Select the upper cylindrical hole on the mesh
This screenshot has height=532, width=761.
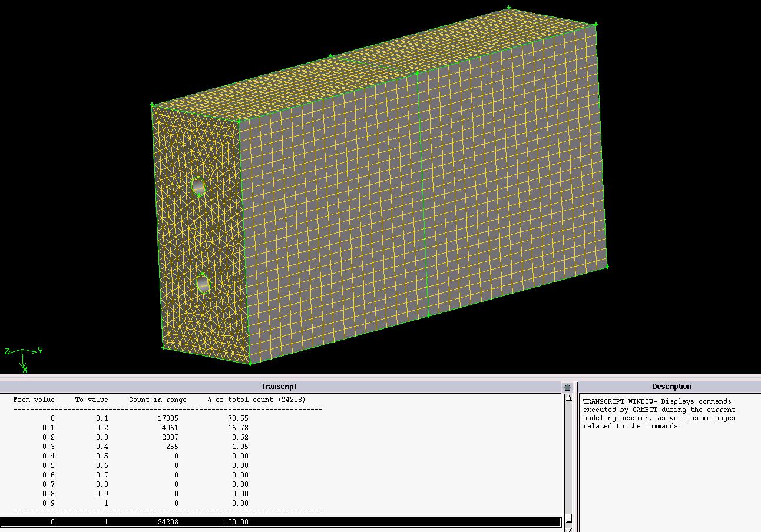pyautogui.click(x=198, y=186)
